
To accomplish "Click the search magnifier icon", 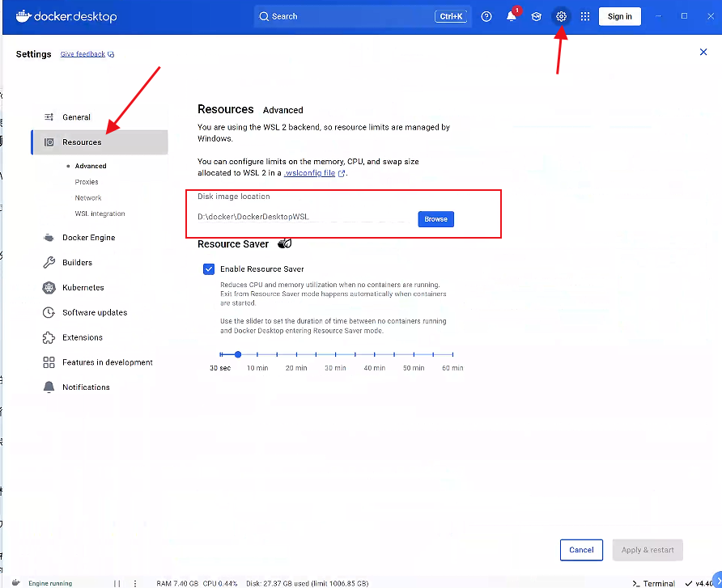I will pos(264,16).
